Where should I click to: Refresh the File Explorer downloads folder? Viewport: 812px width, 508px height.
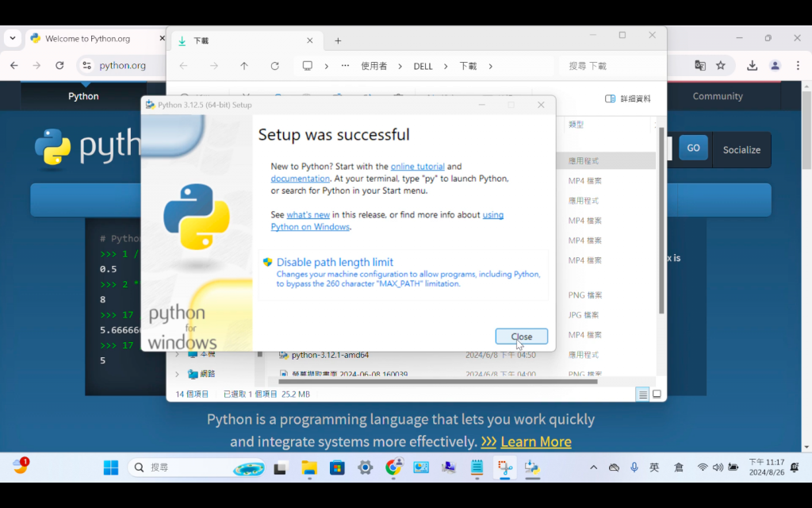tap(275, 66)
